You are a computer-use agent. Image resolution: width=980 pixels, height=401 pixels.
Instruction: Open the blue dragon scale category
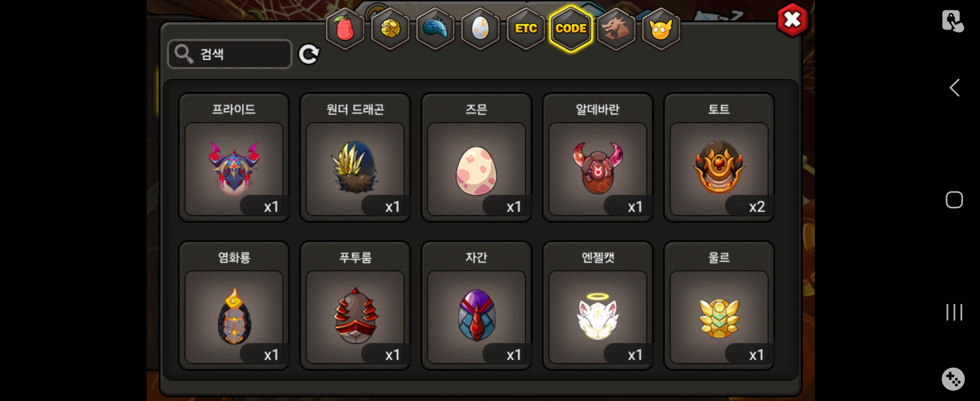(435, 29)
